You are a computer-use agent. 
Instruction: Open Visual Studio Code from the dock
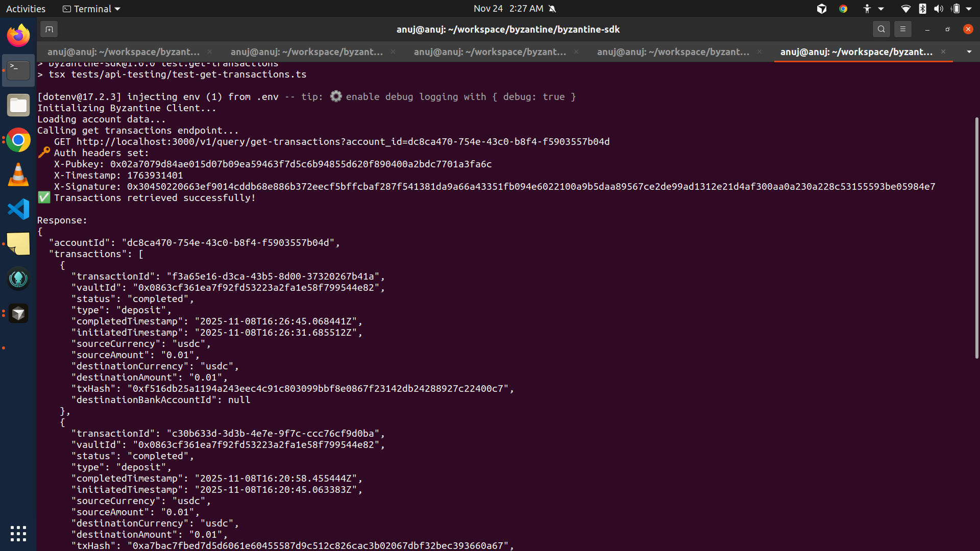(x=18, y=209)
